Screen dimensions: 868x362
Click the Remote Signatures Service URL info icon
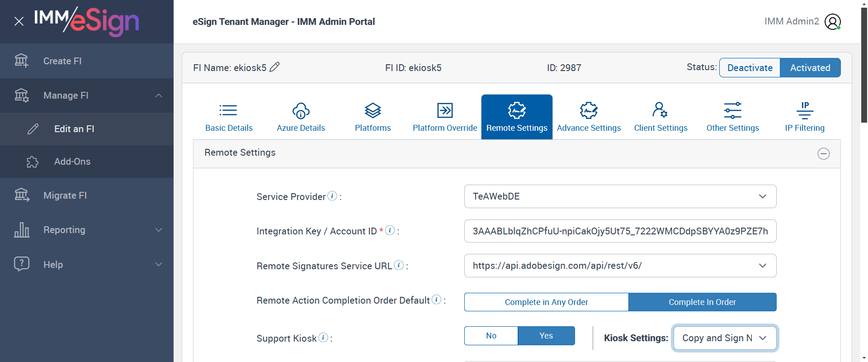[x=399, y=265]
